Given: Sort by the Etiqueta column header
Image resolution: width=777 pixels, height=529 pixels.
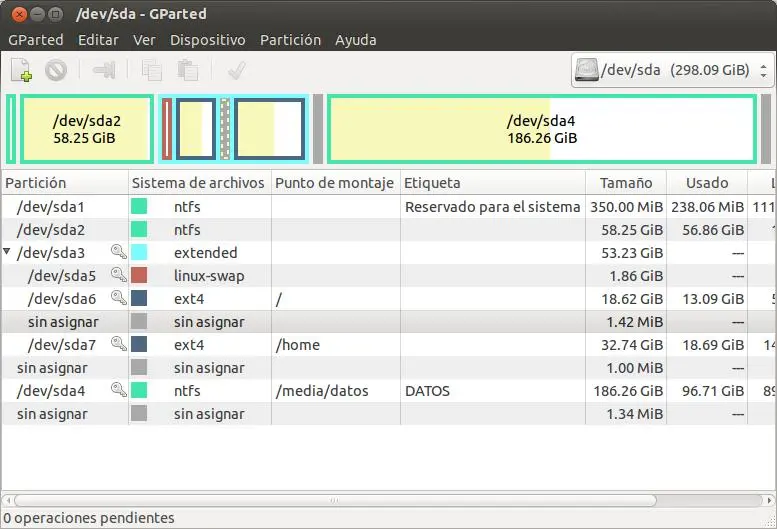Looking at the screenshot, I should click(493, 183).
